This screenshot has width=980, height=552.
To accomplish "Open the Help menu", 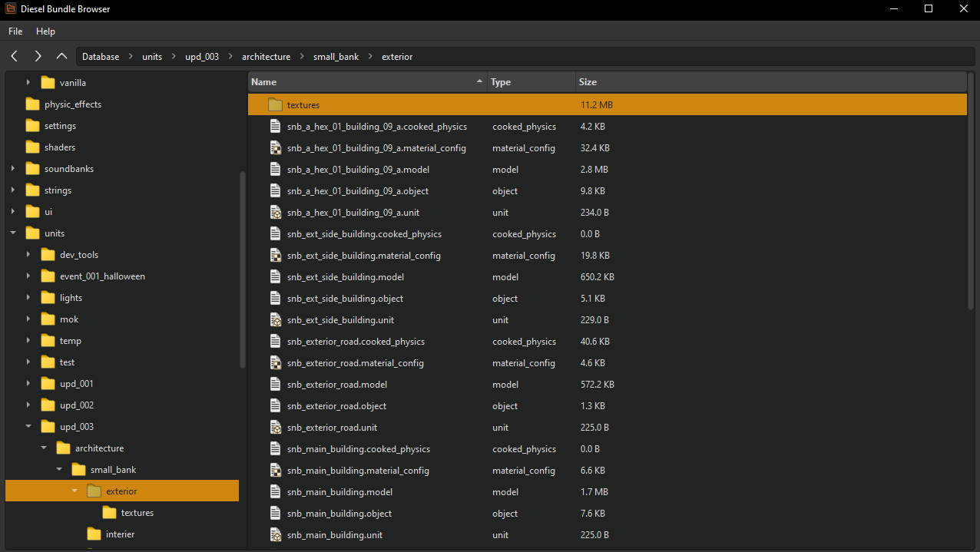I will (45, 31).
